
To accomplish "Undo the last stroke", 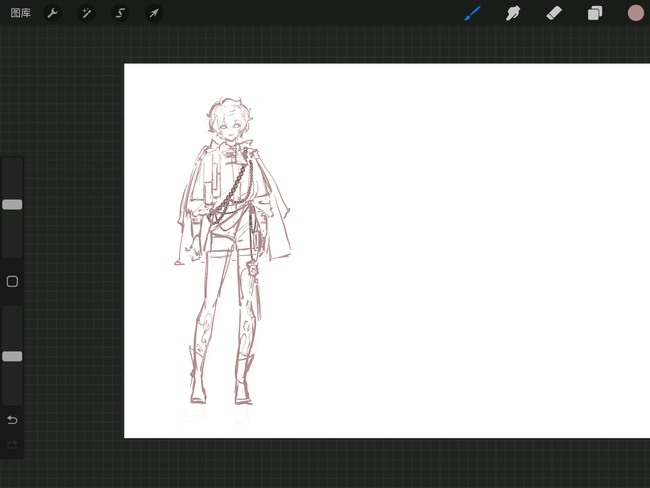I will [x=12, y=420].
